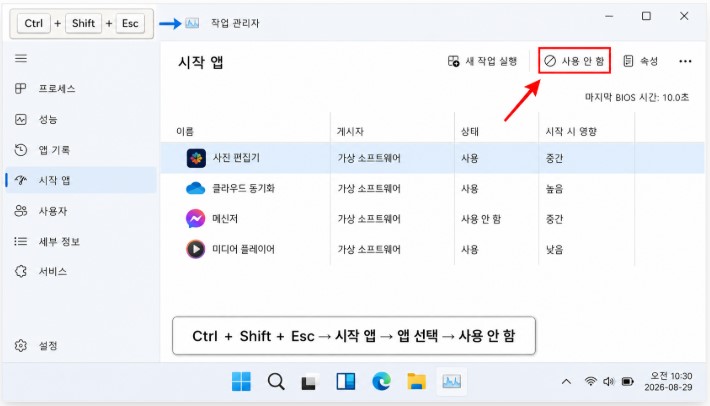
Task: Open File Explorer from taskbar
Action: 416,382
